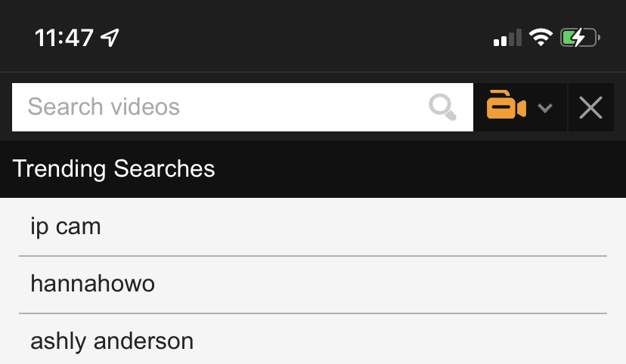The height and width of the screenshot is (364, 626).
Task: Click the Trending Searches header
Action: [x=113, y=168]
